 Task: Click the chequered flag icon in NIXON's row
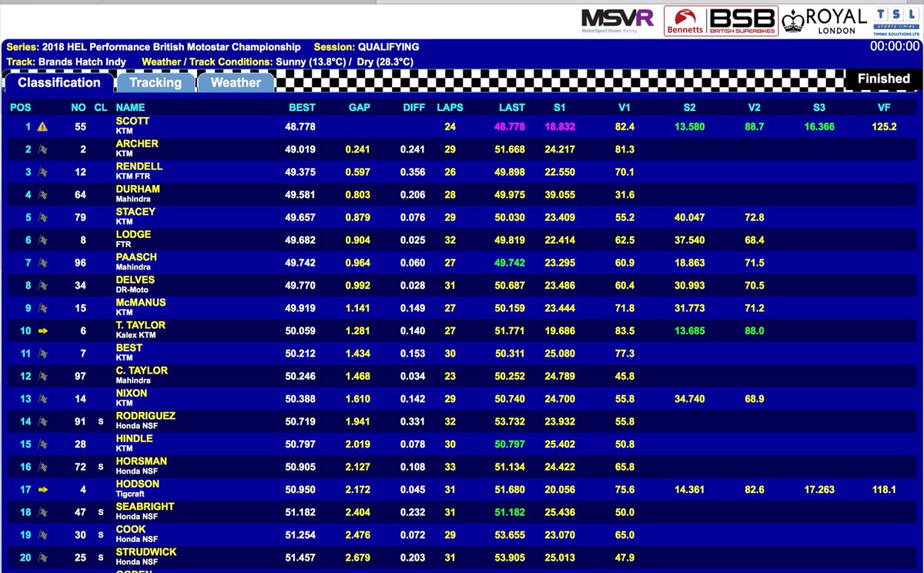42,399
